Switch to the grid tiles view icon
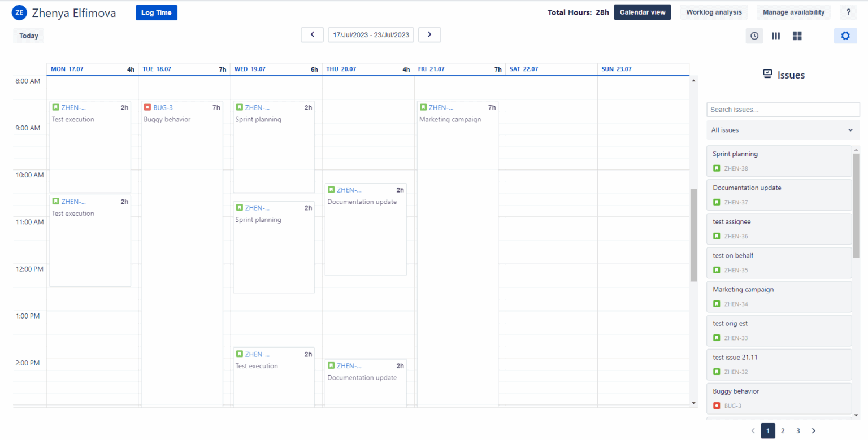868x440 pixels. [x=797, y=36]
